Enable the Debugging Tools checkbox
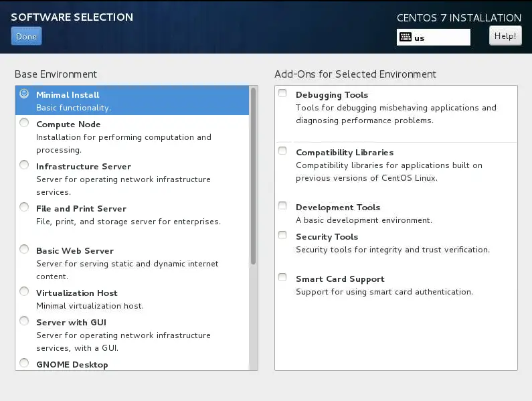The image size is (532, 401). click(x=282, y=93)
